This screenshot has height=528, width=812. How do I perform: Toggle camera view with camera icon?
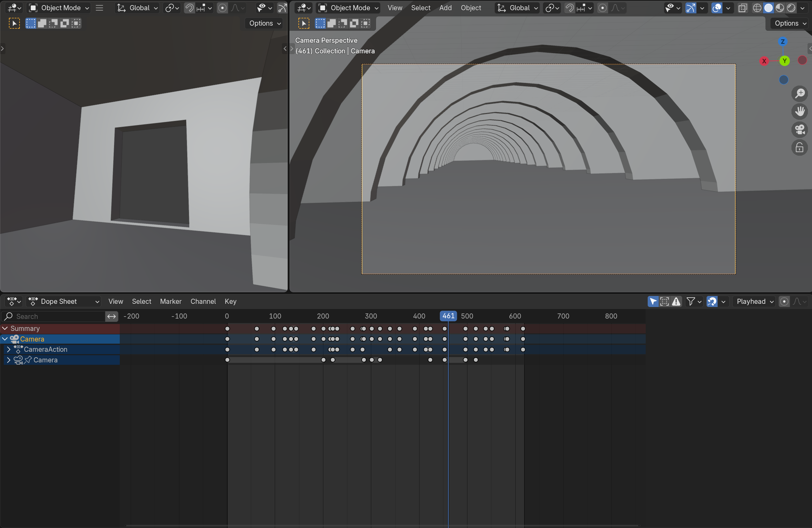(800, 129)
